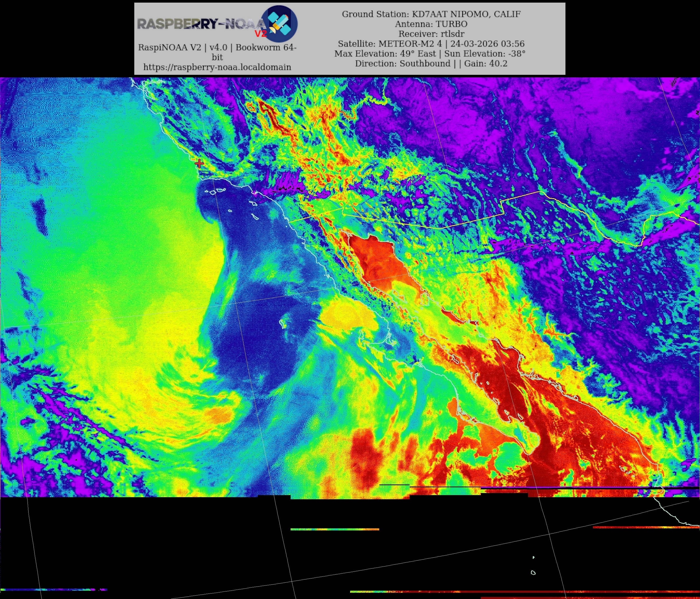The image size is (700, 599).
Task: Click the rainbow data strip in black area
Action: [x=335, y=529]
